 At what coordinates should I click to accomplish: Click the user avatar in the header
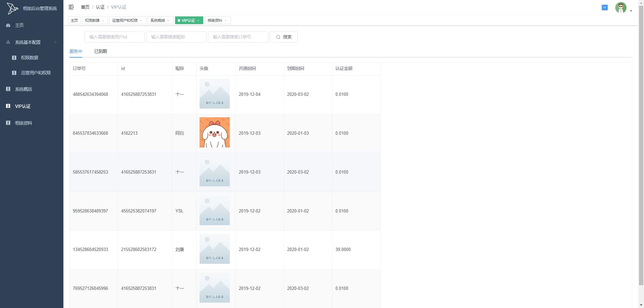click(621, 7)
